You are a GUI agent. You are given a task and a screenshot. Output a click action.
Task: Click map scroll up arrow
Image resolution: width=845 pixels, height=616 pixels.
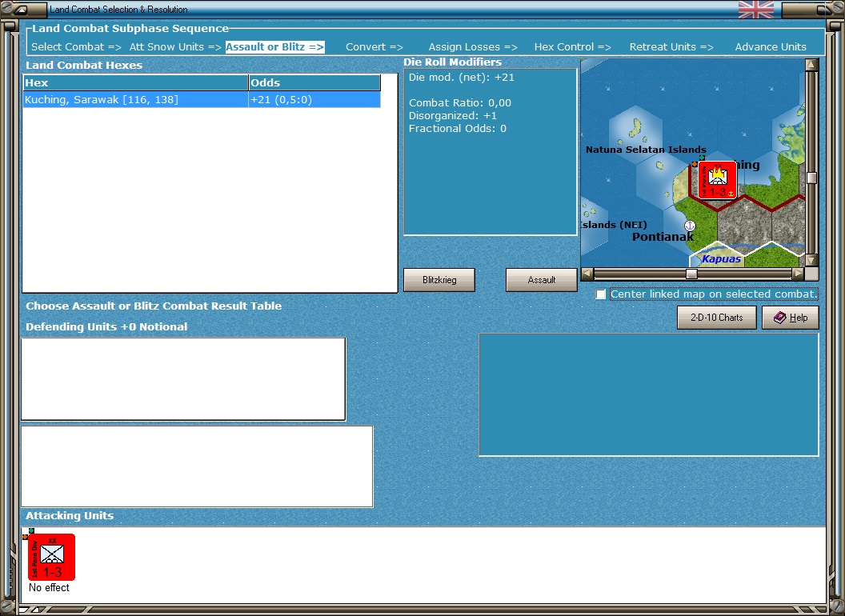point(811,65)
